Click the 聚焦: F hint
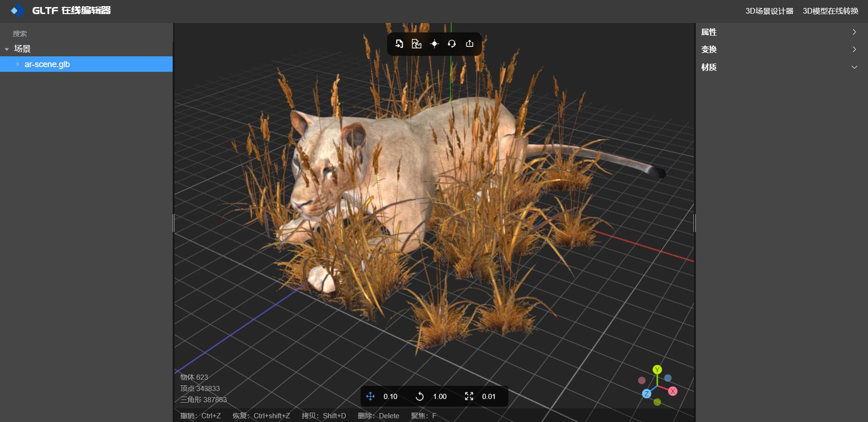 coord(424,415)
